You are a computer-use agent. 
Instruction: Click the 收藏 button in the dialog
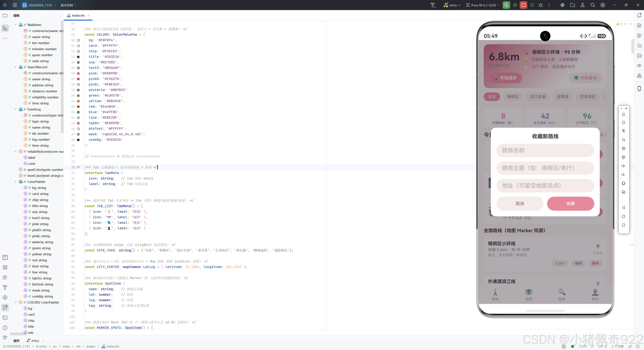tap(571, 204)
